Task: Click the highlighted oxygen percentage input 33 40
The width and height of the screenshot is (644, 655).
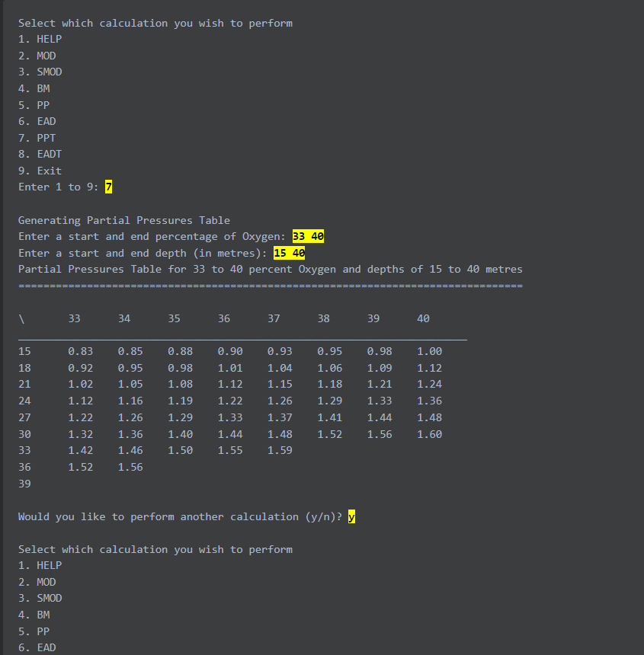Action: point(308,236)
